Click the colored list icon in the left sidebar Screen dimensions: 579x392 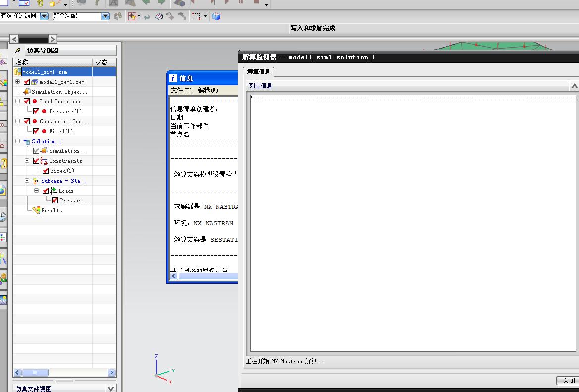[x=3, y=237]
